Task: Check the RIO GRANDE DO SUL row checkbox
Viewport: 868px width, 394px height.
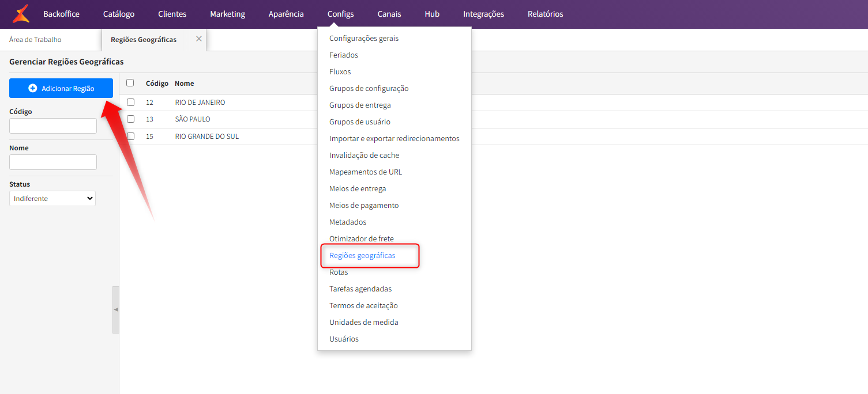Action: pos(130,137)
